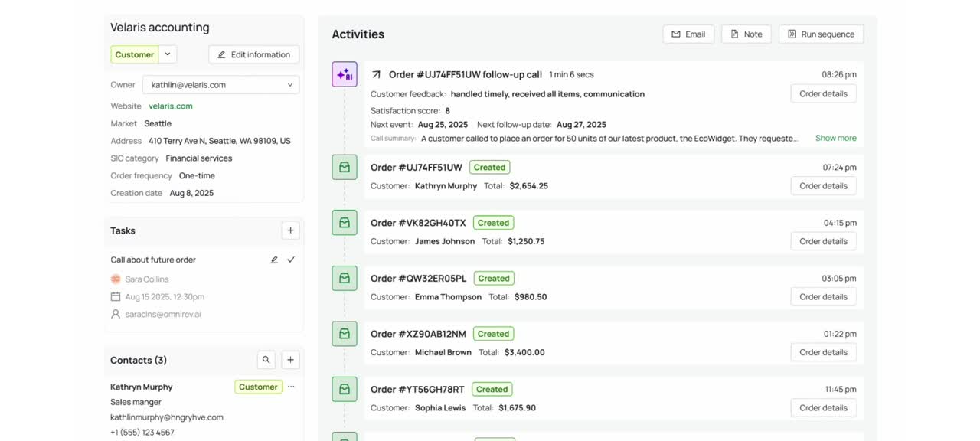The height and width of the screenshot is (441, 980).
Task: Click the next follow-up date Aug 27, 2025
Action: [x=581, y=125]
